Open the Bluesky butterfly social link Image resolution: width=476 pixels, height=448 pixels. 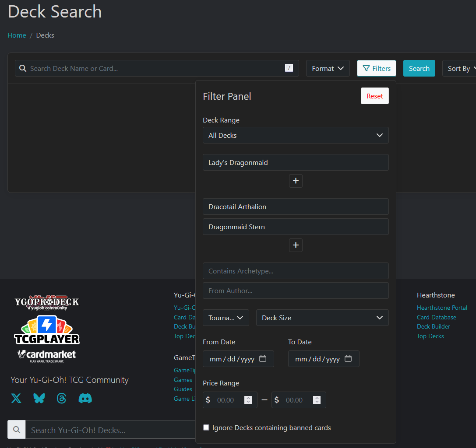(39, 398)
